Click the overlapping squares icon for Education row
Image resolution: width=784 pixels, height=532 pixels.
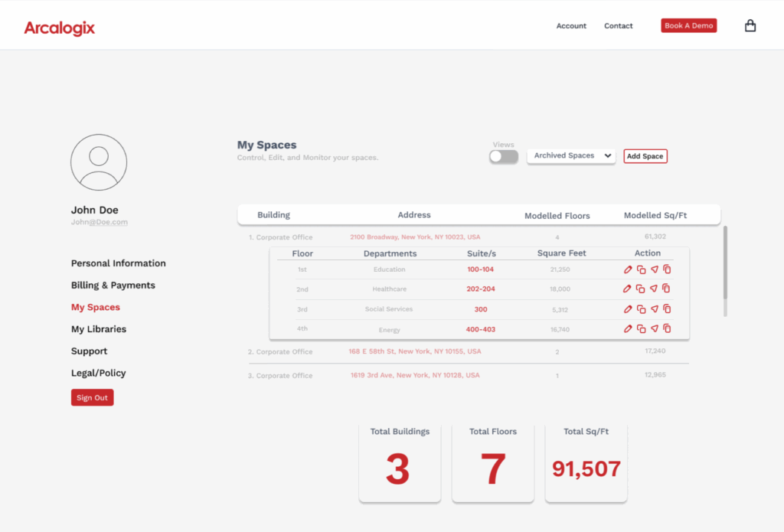click(641, 269)
